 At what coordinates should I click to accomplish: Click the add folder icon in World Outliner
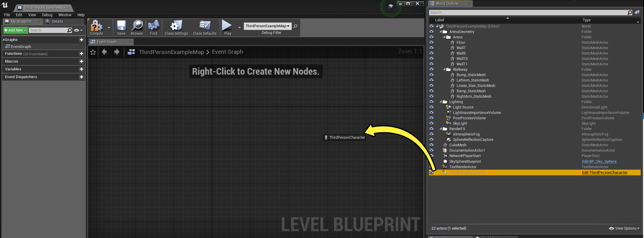[x=637, y=12]
